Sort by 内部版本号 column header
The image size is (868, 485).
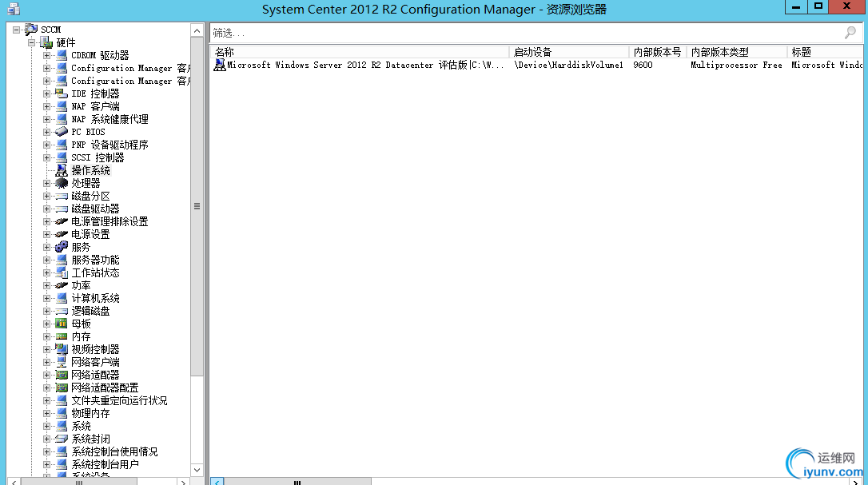coord(658,52)
